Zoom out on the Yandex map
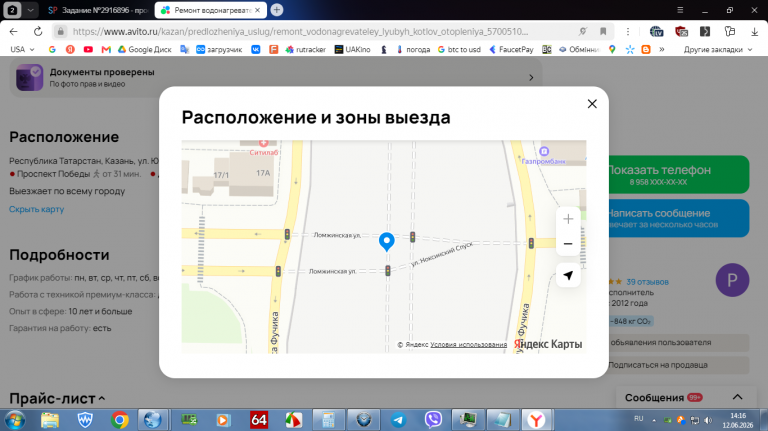The width and height of the screenshot is (768, 431). (568, 243)
